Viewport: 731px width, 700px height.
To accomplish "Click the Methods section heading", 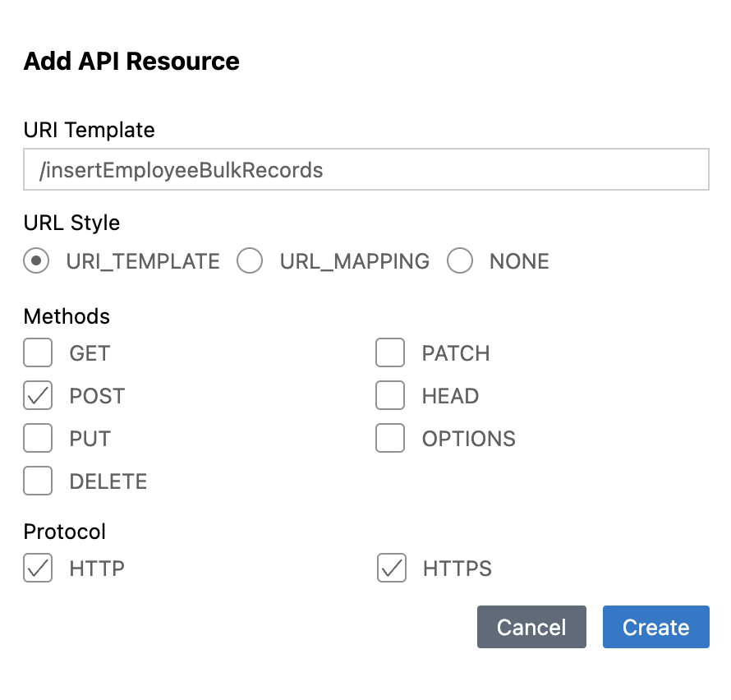I will click(x=67, y=316).
